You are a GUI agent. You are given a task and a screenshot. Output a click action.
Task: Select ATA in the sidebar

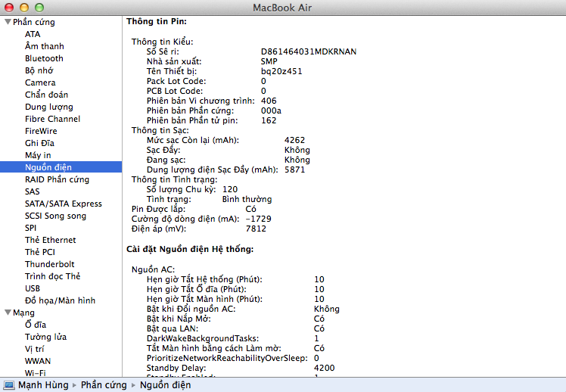[33, 34]
